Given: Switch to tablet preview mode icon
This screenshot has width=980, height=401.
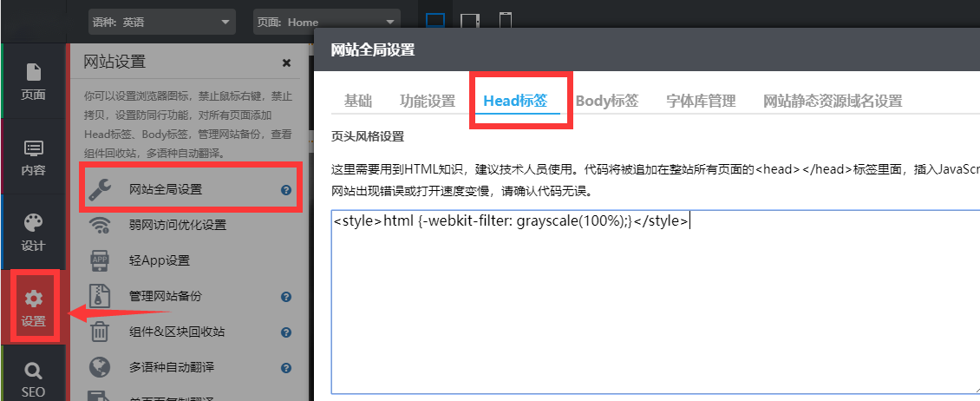Looking at the screenshot, I should pos(470,21).
